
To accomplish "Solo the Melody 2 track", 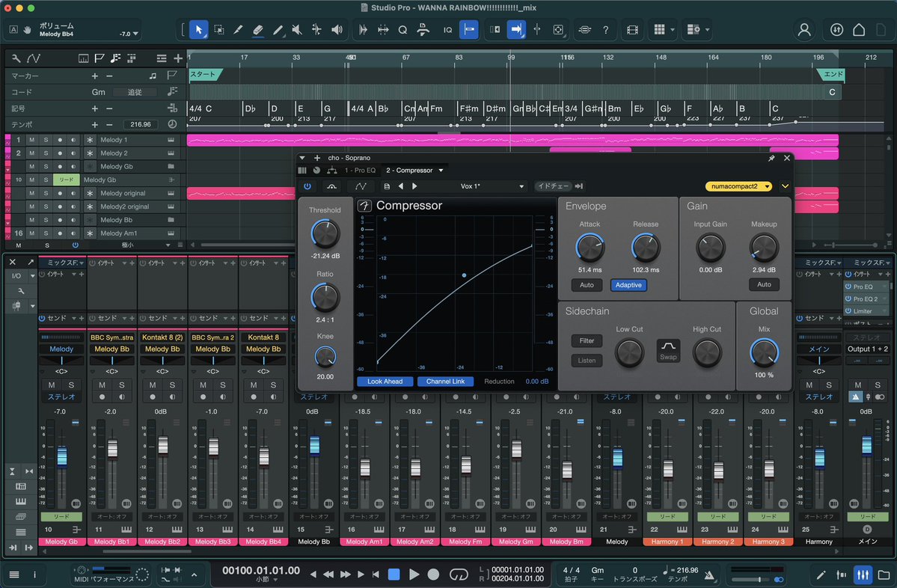I will [46, 153].
